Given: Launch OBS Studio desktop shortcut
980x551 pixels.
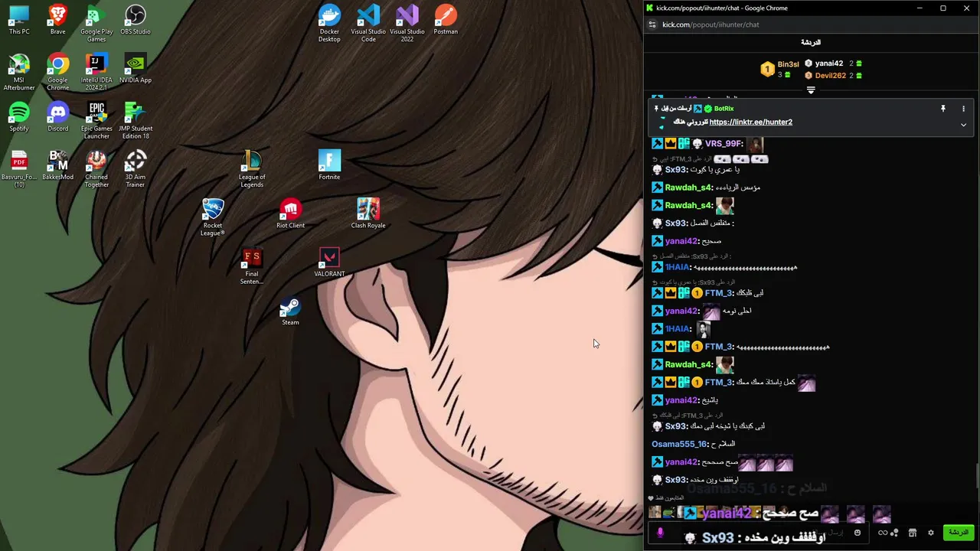Looking at the screenshot, I should coord(136,21).
